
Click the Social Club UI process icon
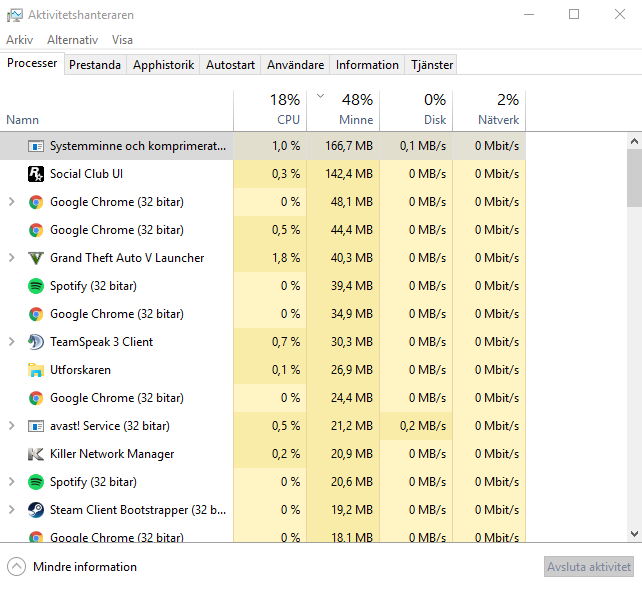(35, 174)
